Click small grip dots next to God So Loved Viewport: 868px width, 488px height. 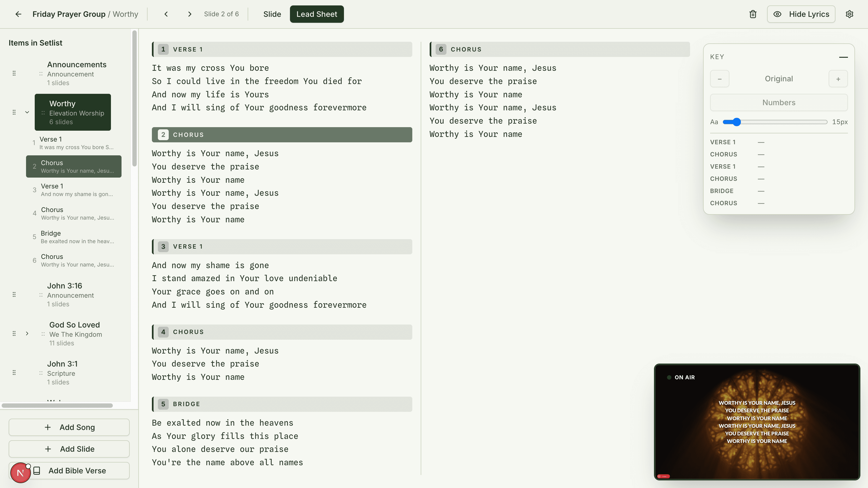[x=43, y=334]
